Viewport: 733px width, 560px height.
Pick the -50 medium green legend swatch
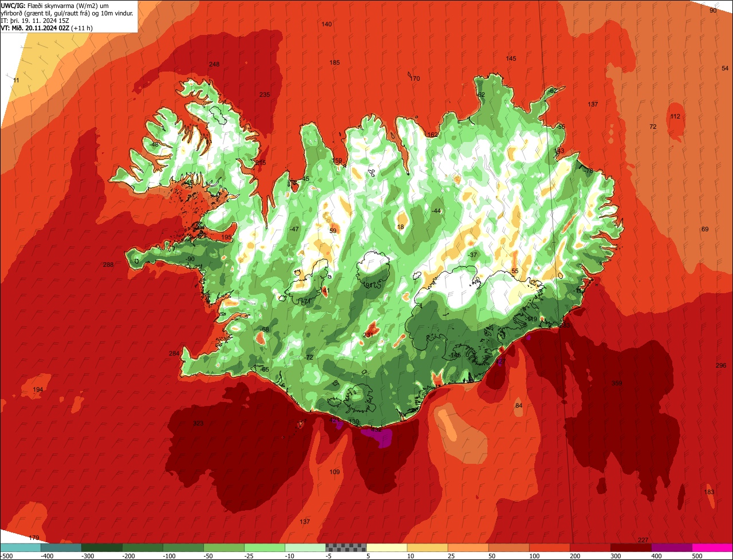[x=224, y=547]
